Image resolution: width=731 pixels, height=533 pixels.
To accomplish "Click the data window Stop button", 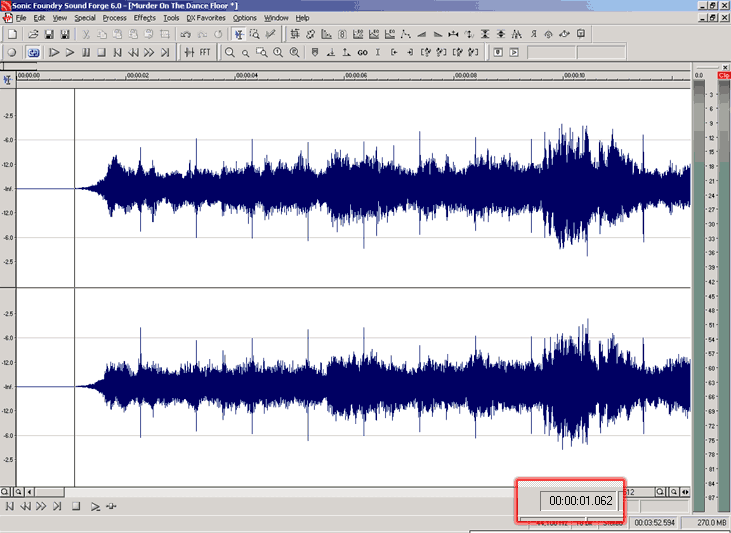I will [x=76, y=506].
